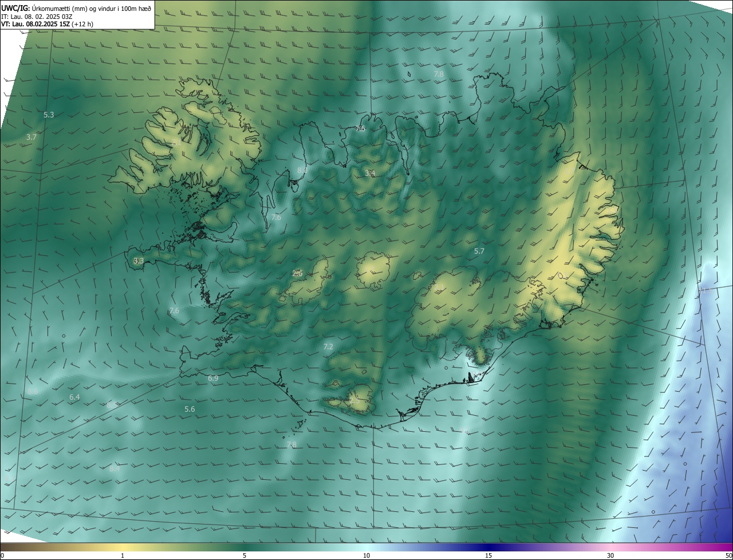The image size is (733, 560).
Task: Click the 3.3 value label on map
Action: tap(139, 261)
